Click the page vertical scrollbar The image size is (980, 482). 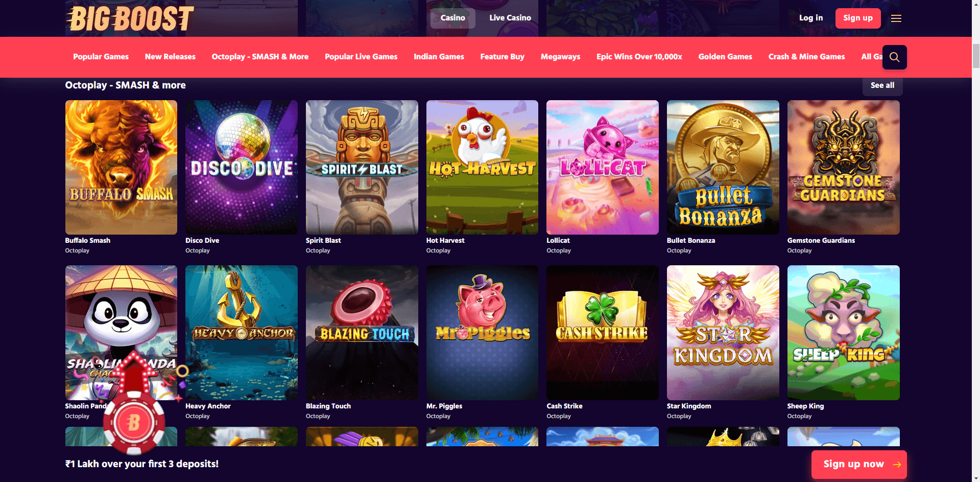[976, 241]
